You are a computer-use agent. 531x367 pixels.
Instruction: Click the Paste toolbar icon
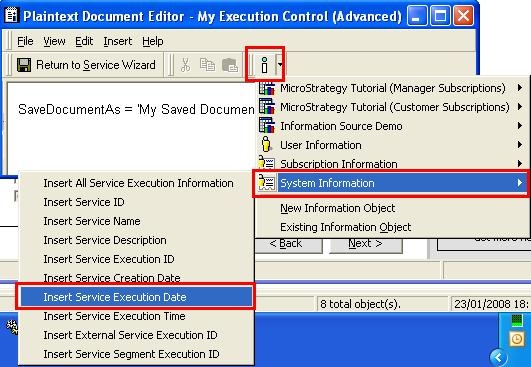point(230,65)
